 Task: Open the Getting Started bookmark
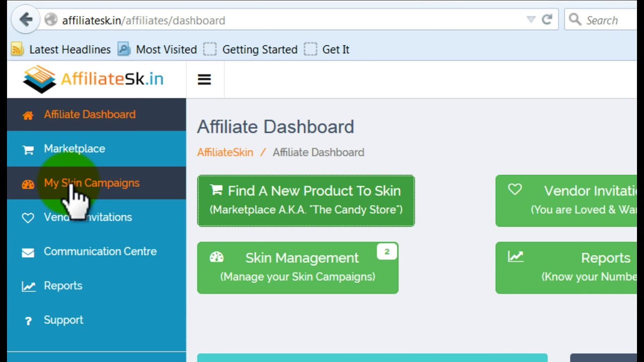coord(260,49)
